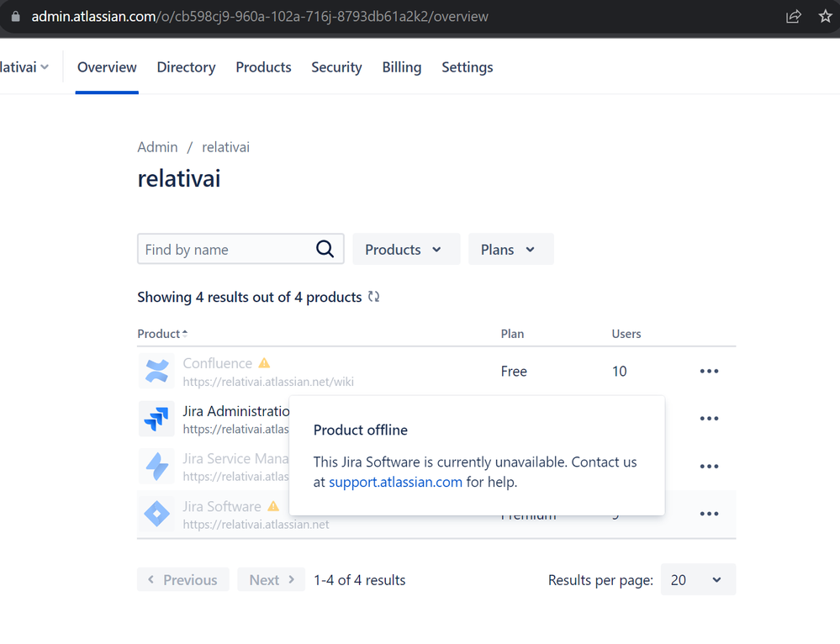Click the 'Showing 4 results out of 4 products' text
840x644 pixels.
tap(250, 297)
